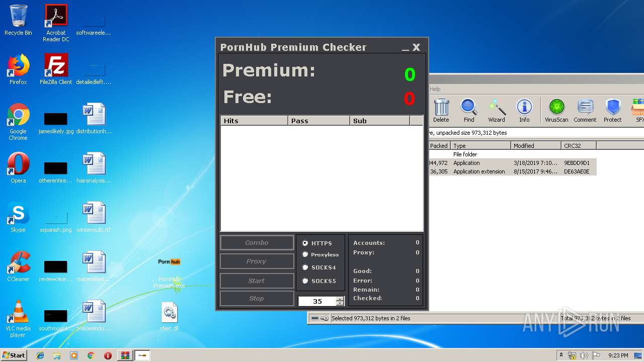Choose SOCKS4 proxy type
Viewport: 644px width, 362px height.
click(318, 267)
